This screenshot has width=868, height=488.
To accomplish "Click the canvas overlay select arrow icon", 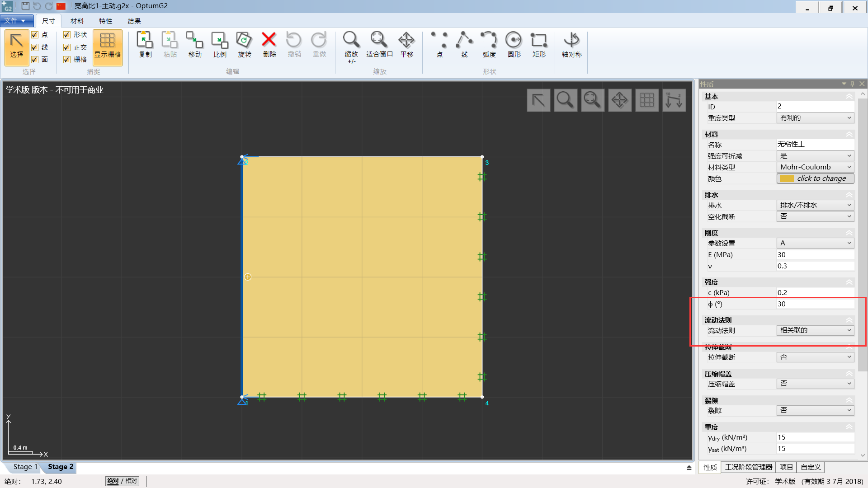I will 538,100.
